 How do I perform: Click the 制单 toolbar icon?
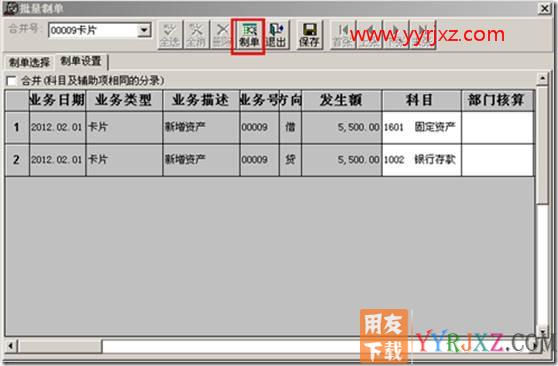248,35
